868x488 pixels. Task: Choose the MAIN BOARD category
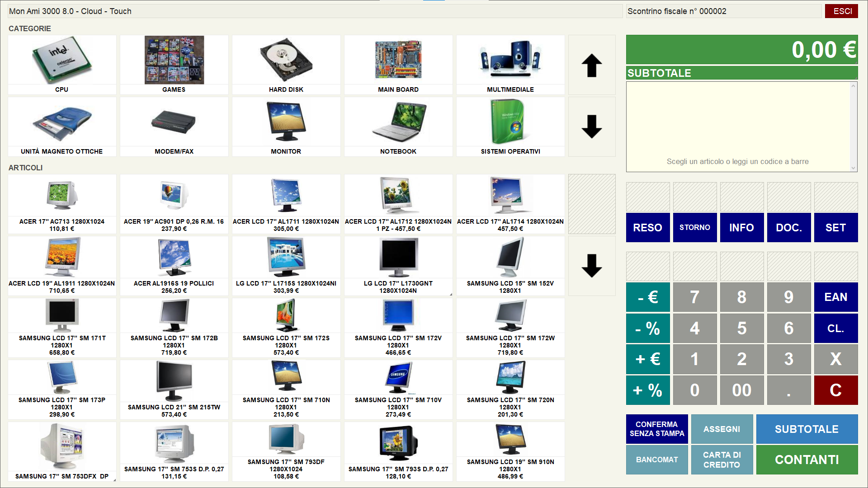[398, 65]
